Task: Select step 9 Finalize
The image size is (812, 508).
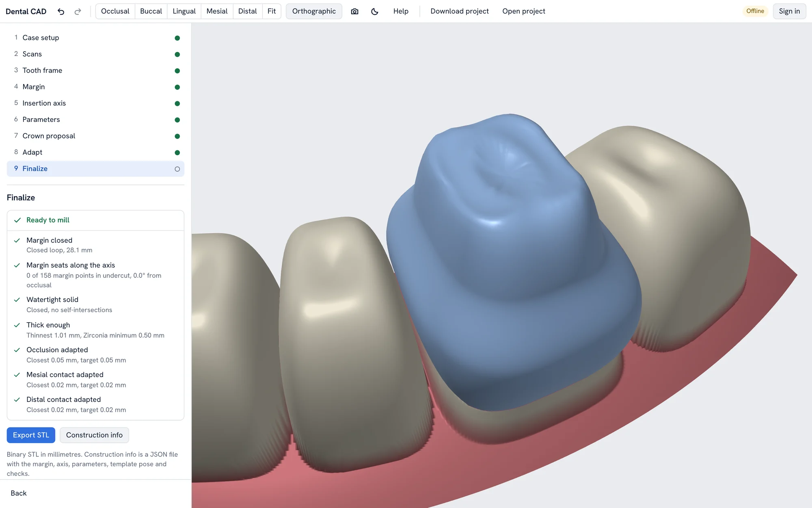Action: click(x=95, y=169)
